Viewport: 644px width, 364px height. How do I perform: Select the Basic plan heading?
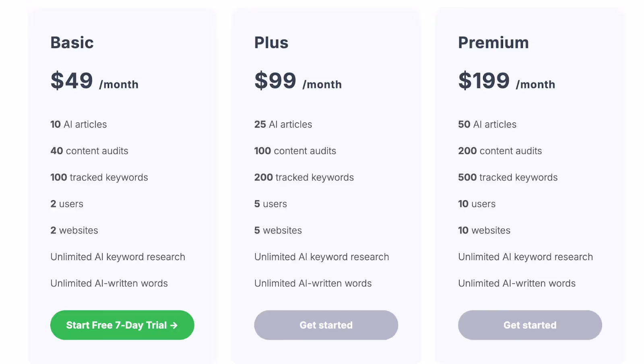point(72,43)
